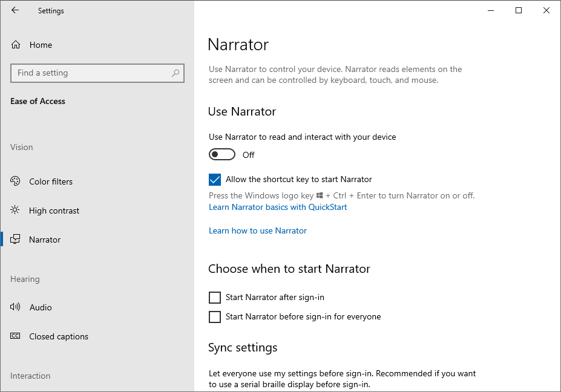Click the Ease of Access heading
Viewport: 561px width, 392px height.
38,101
